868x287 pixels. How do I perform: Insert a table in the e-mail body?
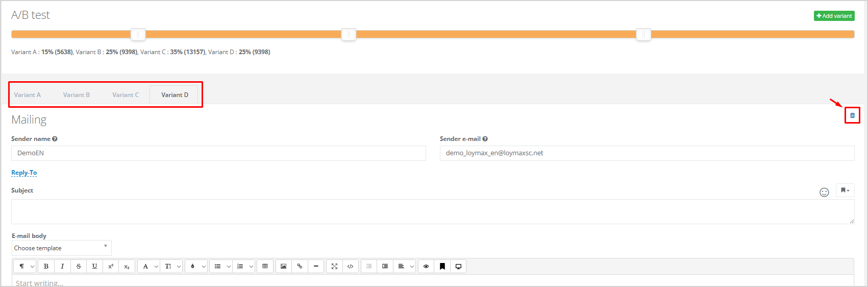tap(265, 267)
